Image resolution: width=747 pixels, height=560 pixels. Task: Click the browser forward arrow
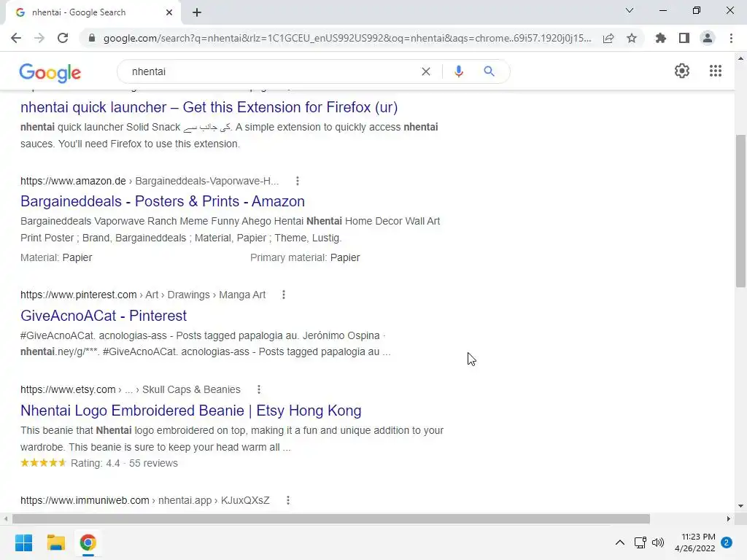(x=39, y=38)
